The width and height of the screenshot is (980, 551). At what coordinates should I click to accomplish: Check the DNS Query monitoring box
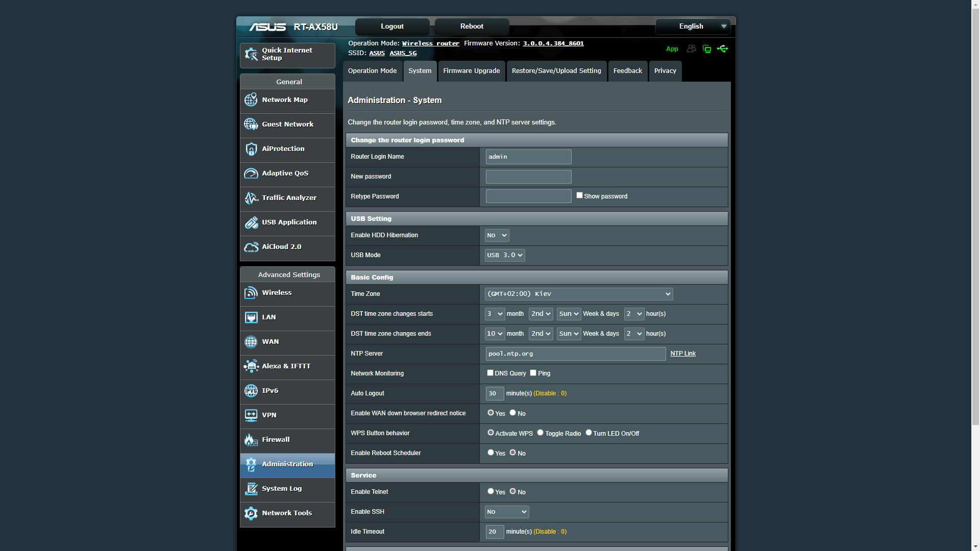click(x=490, y=373)
